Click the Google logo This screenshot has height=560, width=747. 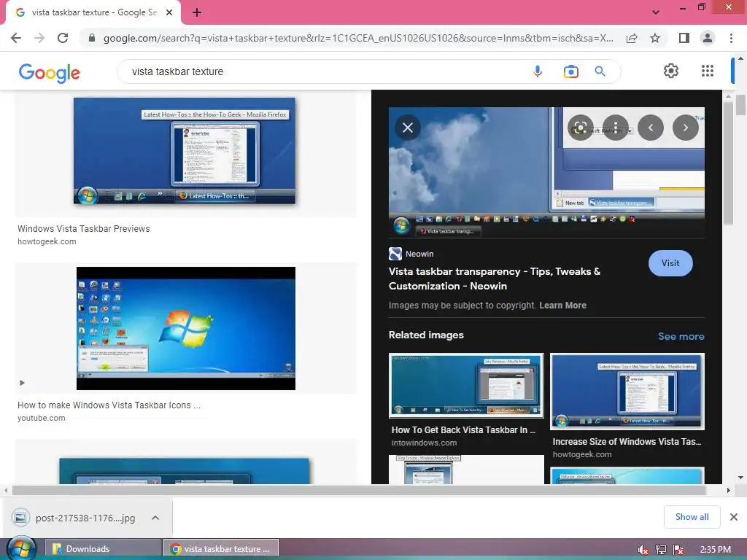coord(50,72)
